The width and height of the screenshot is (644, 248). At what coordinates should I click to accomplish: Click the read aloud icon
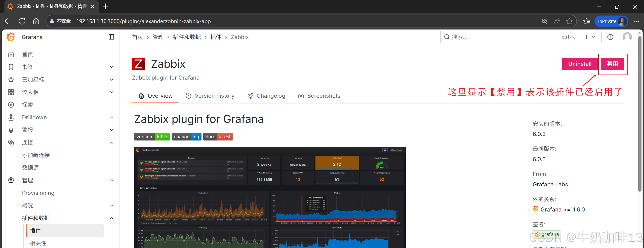click(x=557, y=21)
